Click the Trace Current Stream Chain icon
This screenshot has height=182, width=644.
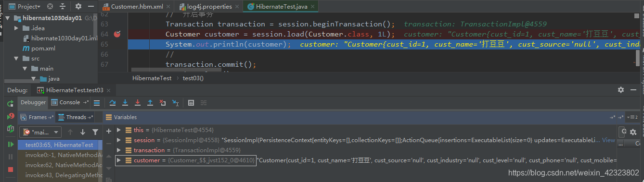click(204, 103)
